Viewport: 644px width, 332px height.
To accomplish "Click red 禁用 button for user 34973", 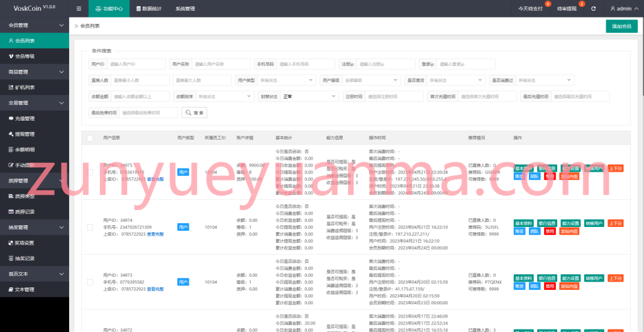I will (550, 286).
